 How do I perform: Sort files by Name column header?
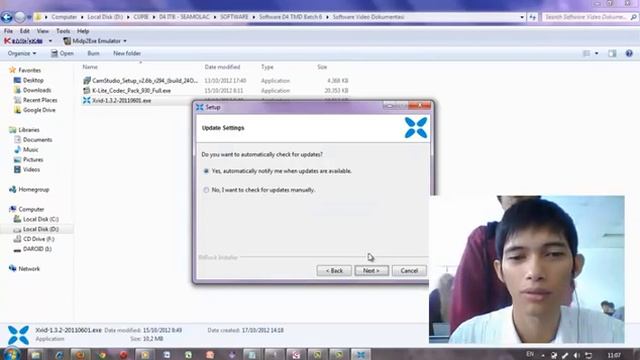point(90,67)
